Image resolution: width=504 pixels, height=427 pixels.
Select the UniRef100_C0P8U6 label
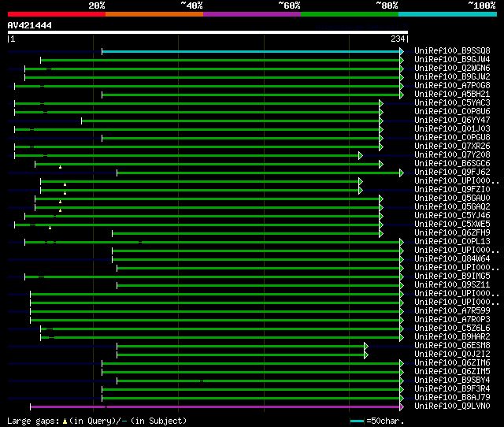[x=452, y=111]
